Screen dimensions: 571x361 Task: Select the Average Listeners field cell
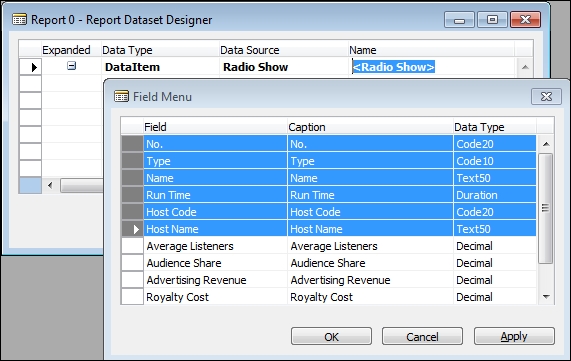click(x=215, y=246)
